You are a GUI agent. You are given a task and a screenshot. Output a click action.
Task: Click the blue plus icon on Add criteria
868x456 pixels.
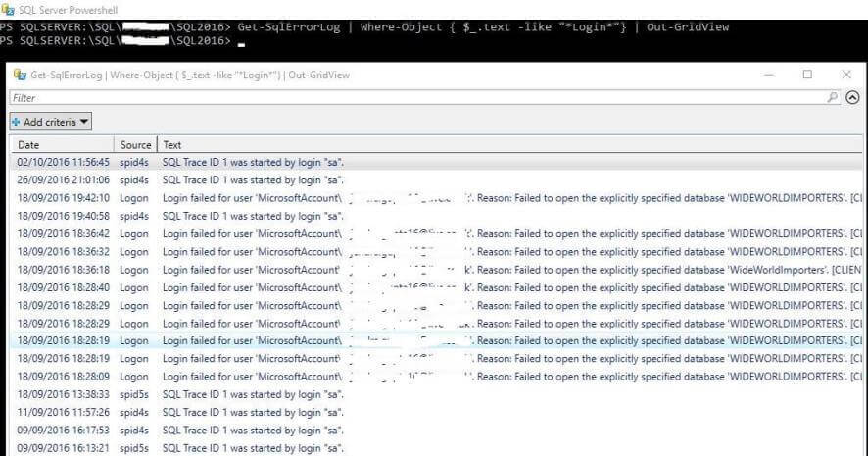coord(16,122)
